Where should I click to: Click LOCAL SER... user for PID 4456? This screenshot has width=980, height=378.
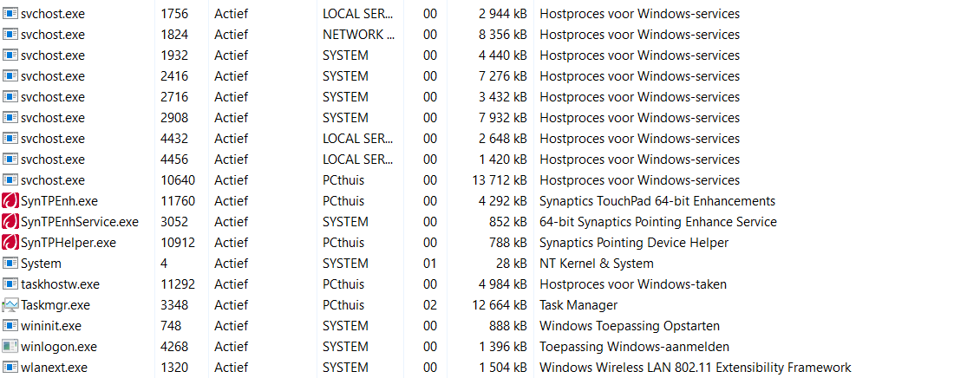point(359,160)
